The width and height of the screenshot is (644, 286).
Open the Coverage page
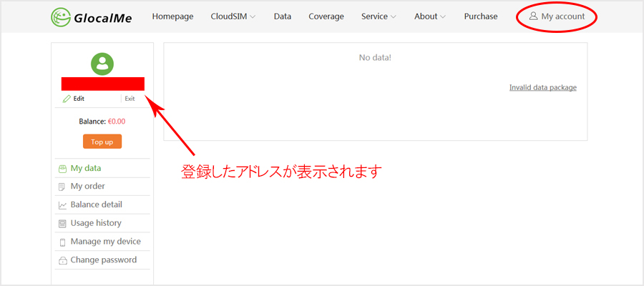[x=326, y=16]
